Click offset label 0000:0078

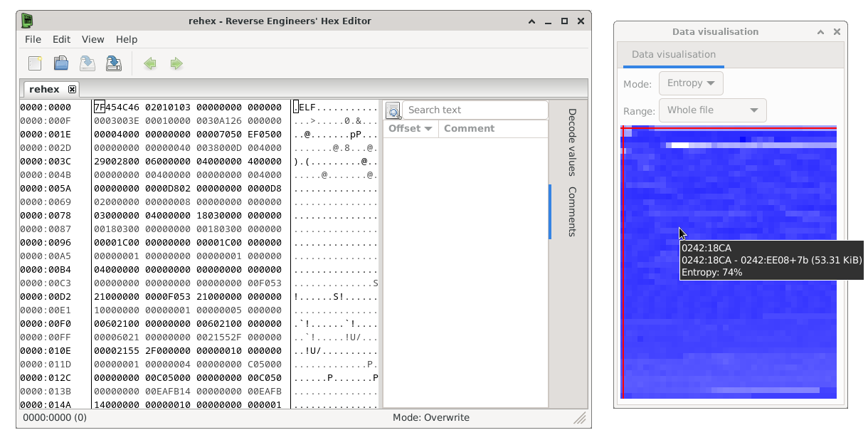tap(46, 216)
